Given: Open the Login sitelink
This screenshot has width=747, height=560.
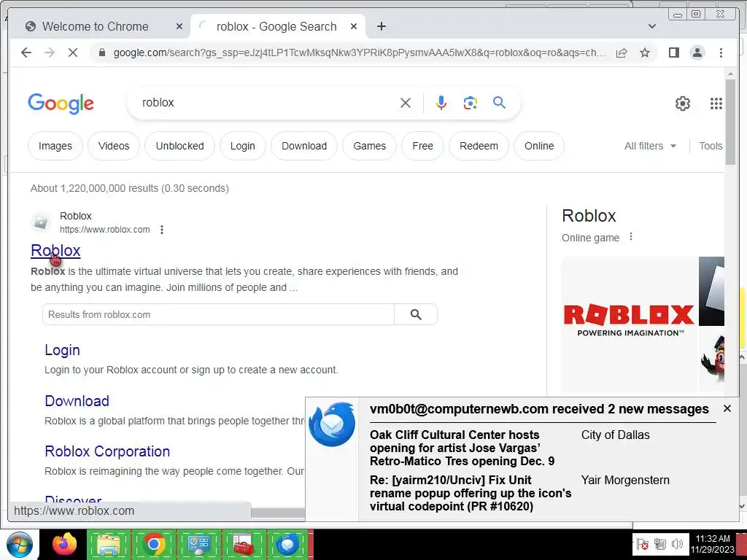Looking at the screenshot, I should (x=62, y=350).
